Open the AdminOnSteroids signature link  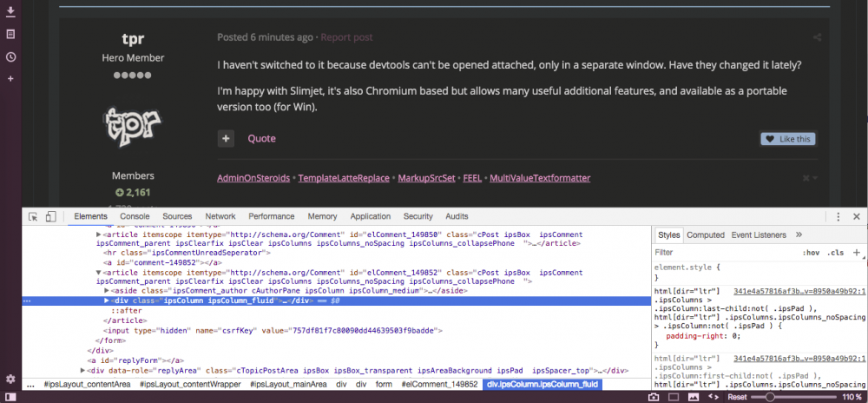pos(253,178)
